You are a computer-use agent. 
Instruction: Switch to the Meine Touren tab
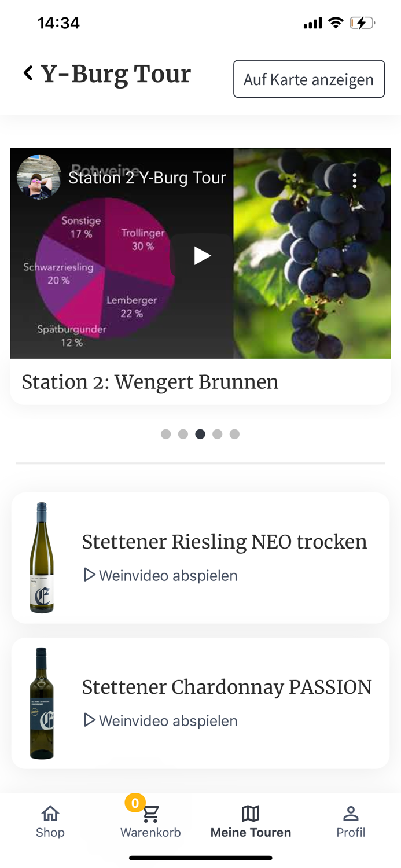pyautogui.click(x=251, y=822)
